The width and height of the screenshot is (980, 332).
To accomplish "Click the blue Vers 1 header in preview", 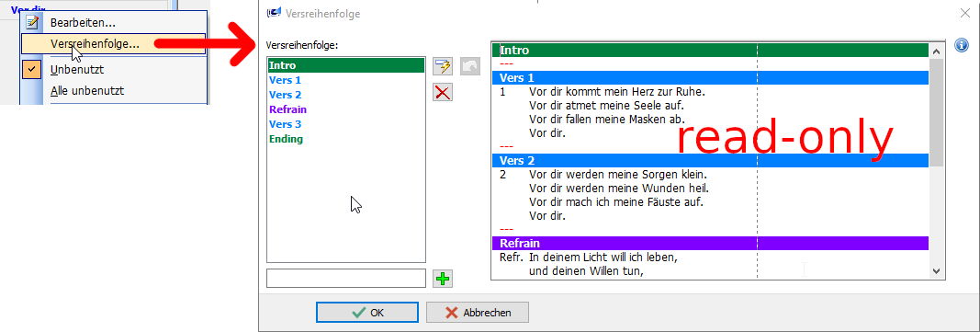I will click(x=710, y=78).
